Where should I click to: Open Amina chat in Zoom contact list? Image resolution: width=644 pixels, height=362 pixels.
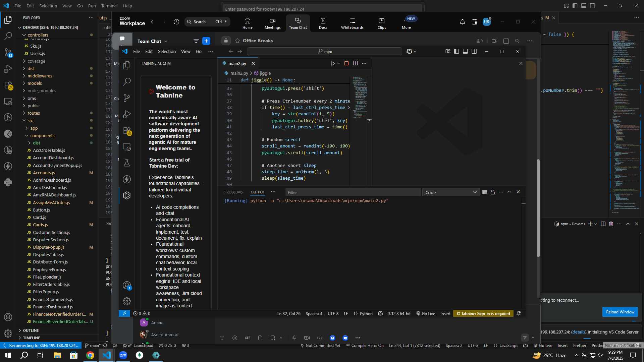pos(157,322)
